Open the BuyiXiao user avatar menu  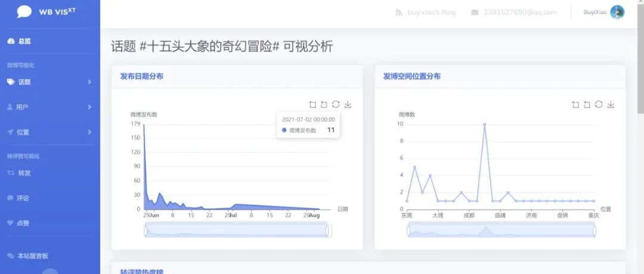point(617,12)
